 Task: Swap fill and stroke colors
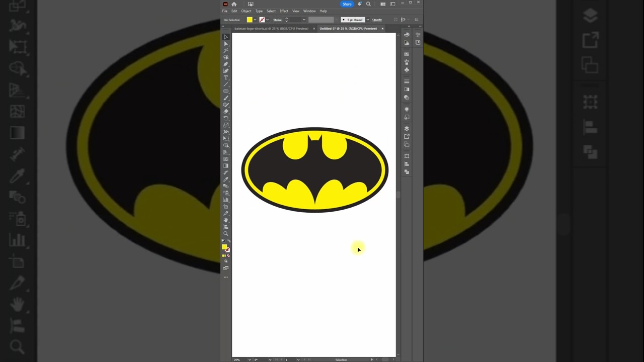coord(229,241)
